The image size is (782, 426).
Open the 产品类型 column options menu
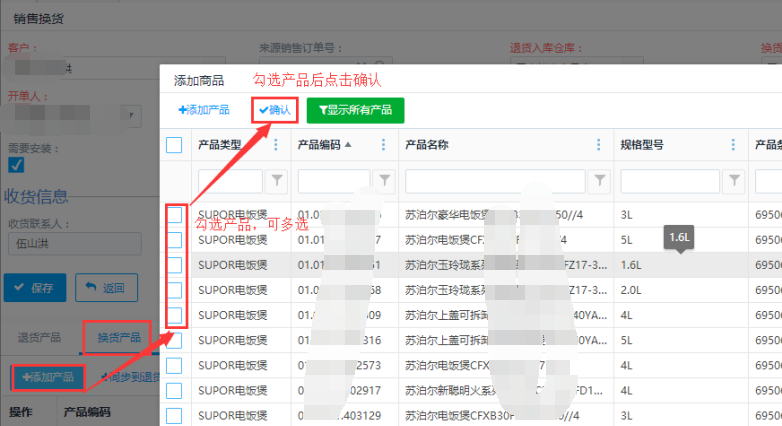pos(276,145)
